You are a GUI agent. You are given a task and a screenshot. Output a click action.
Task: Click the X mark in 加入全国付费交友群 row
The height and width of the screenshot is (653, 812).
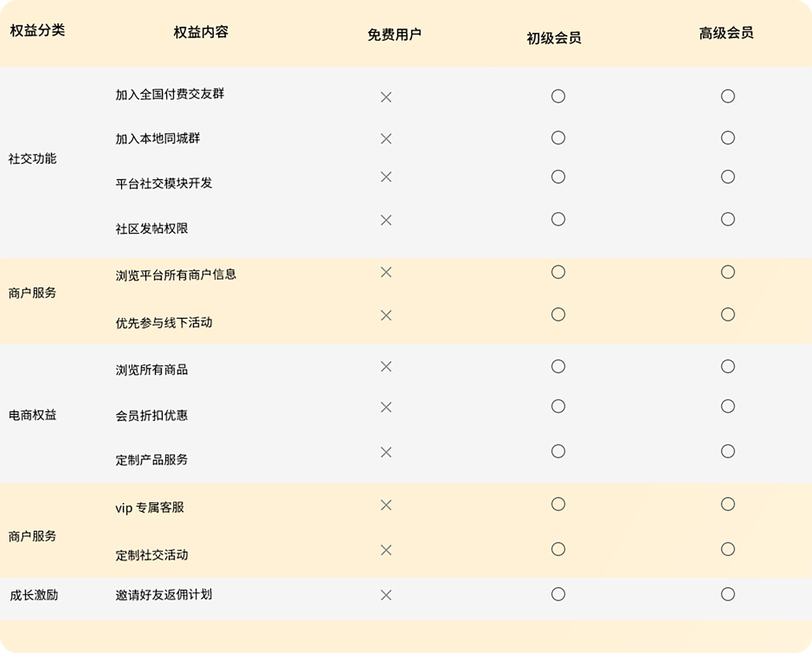click(386, 97)
